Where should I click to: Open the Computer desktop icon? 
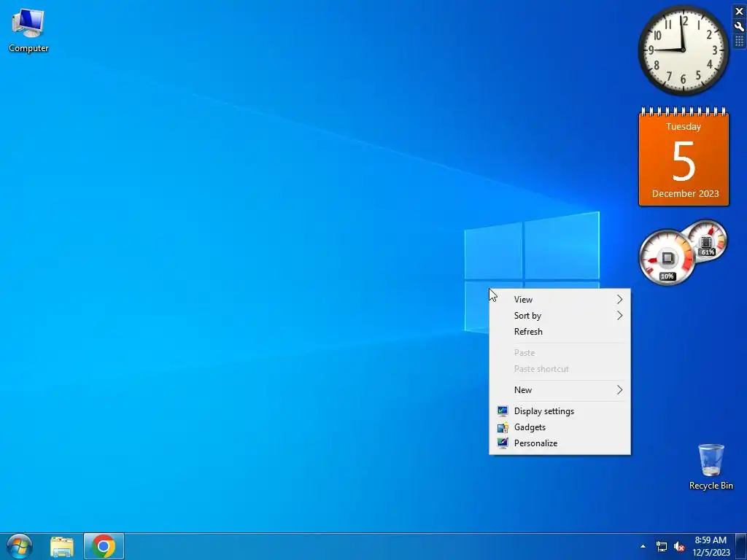[x=28, y=31]
